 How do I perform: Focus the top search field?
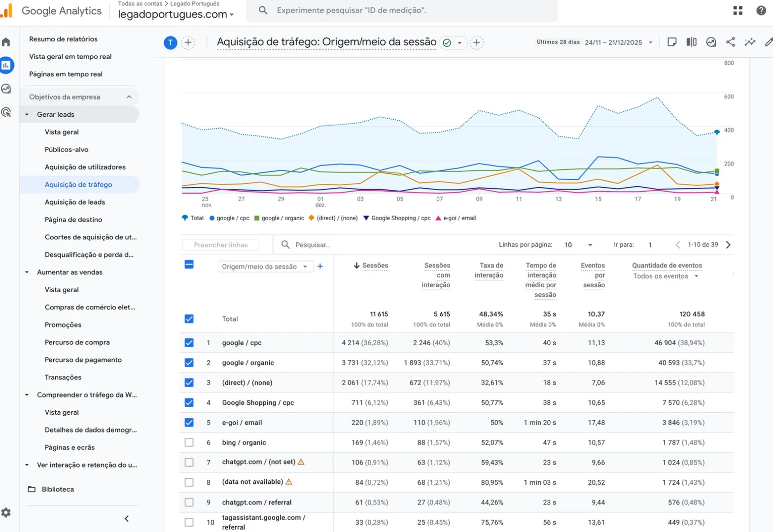(402, 10)
